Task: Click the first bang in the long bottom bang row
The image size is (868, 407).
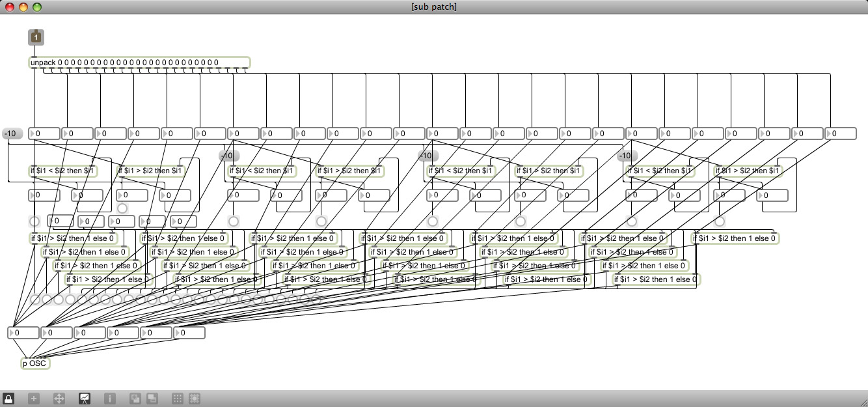Action: tap(35, 300)
